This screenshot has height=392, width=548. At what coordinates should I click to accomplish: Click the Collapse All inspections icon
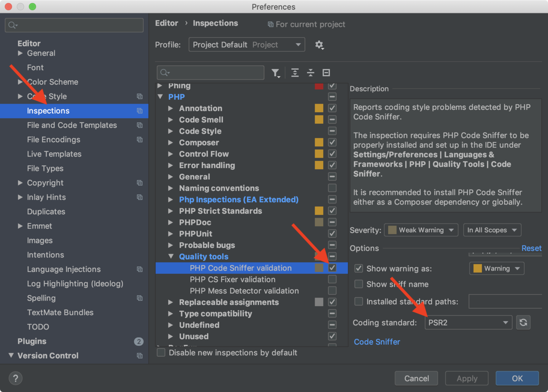click(311, 73)
